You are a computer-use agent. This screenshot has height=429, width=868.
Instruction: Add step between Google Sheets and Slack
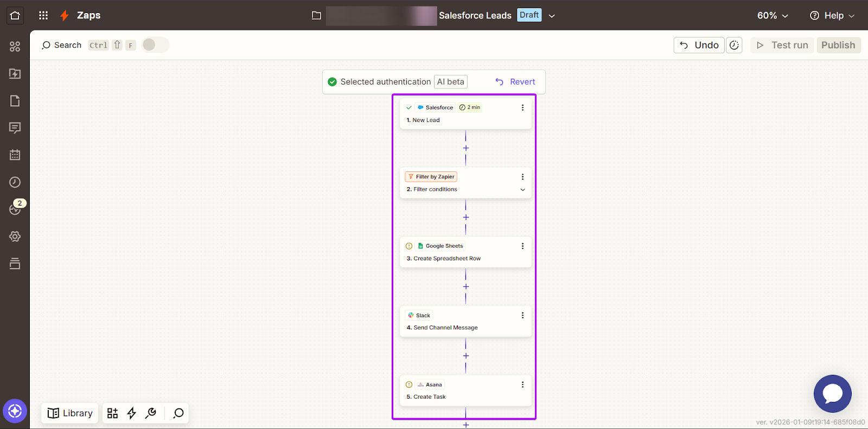pos(465,286)
